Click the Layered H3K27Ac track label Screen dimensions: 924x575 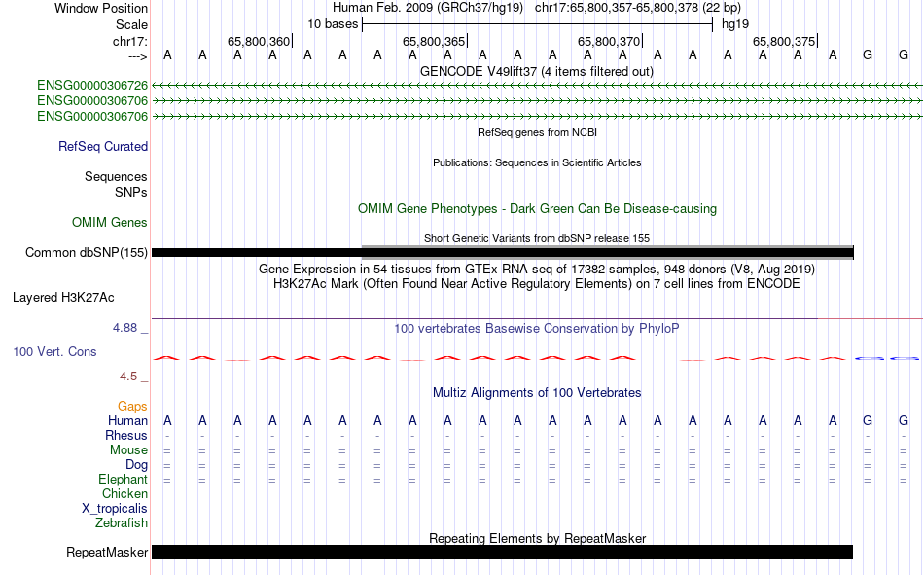(63, 298)
